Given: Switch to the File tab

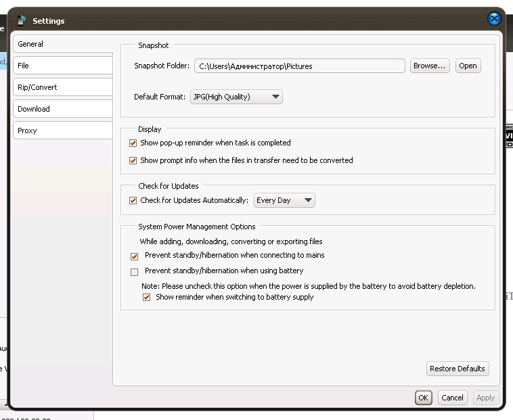Looking at the screenshot, I should pos(63,66).
